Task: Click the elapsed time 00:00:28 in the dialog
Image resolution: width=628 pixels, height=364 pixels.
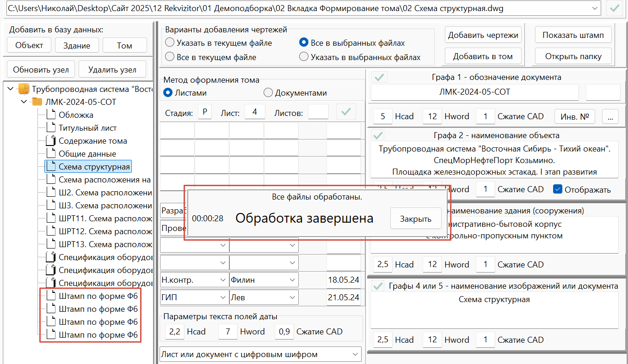Action: pos(208,218)
